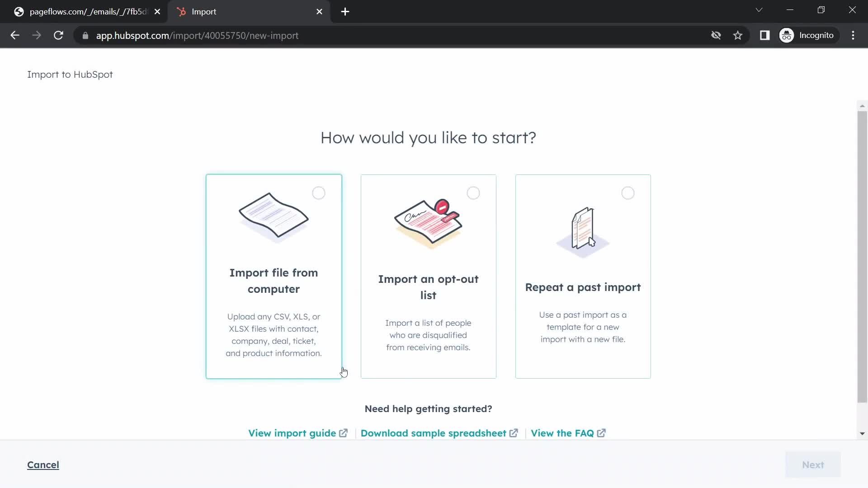Click the Import to HubSpot breadcrumb
The width and height of the screenshot is (868, 488).
click(x=70, y=74)
